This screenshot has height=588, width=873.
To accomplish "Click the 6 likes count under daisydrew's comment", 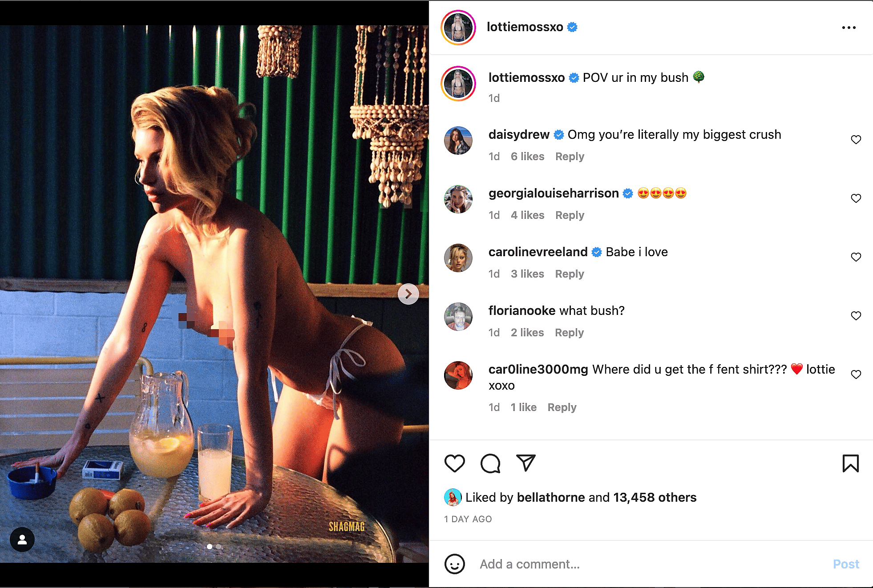I will pos(527,156).
